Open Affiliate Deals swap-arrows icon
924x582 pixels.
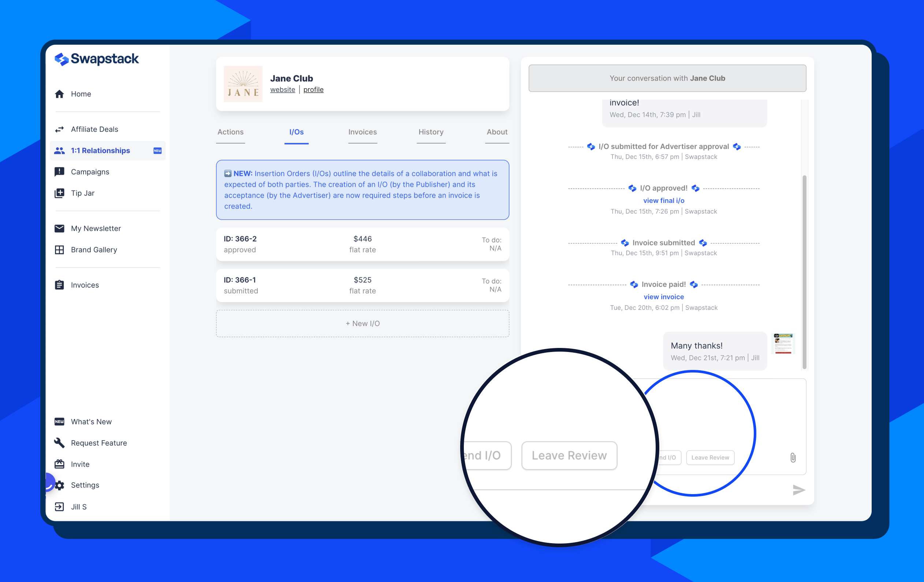[x=59, y=129]
